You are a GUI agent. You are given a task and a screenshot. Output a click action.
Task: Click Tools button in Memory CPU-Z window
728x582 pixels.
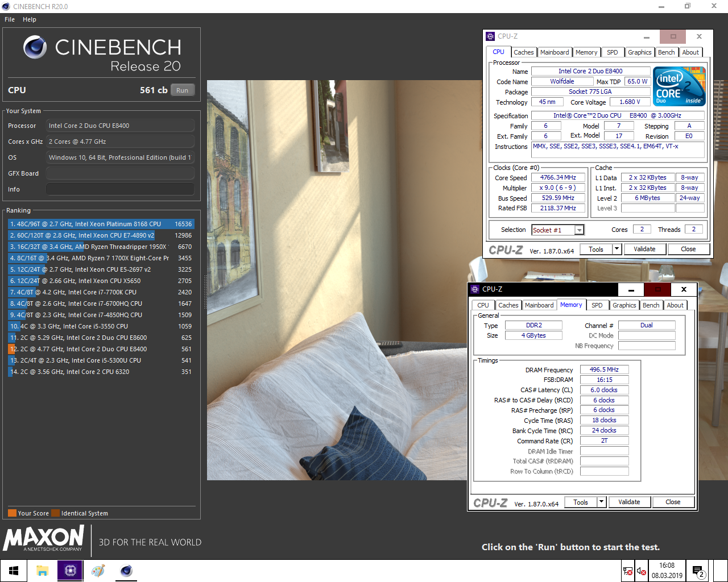tap(581, 502)
